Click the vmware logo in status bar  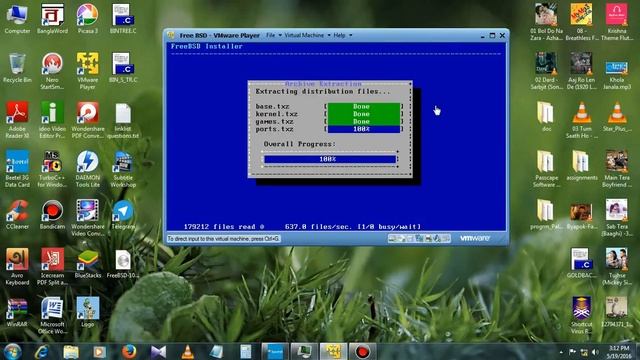[475, 238]
